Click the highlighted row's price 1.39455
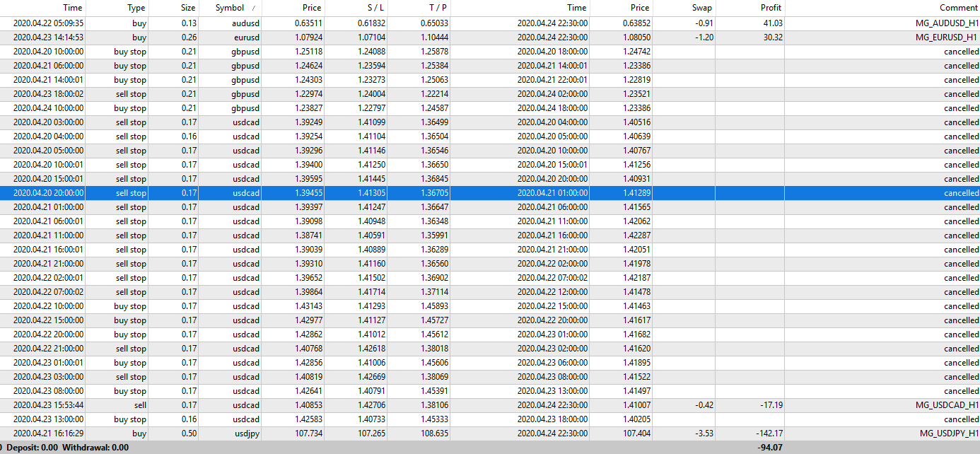Viewport: 980px width, 454px height. point(308,193)
